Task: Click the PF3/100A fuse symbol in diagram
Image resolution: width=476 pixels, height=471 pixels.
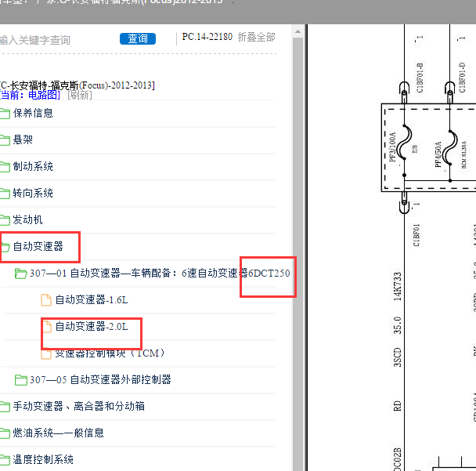Action: tap(405, 142)
